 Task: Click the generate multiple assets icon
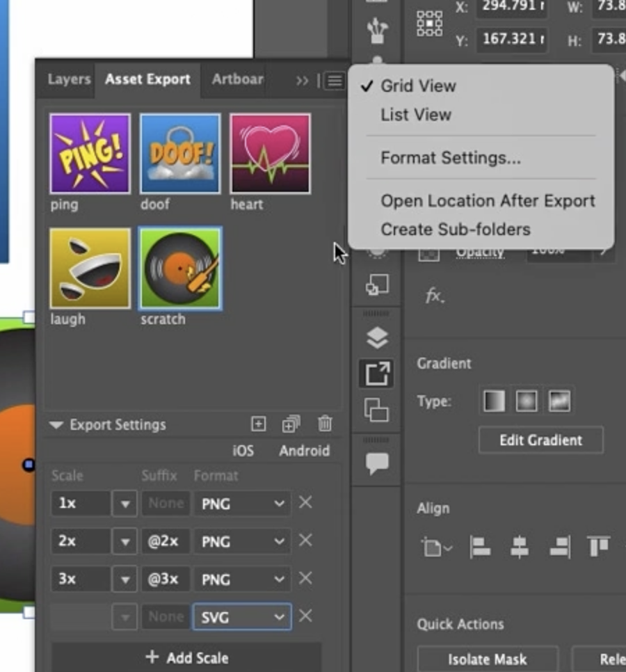coord(291,424)
